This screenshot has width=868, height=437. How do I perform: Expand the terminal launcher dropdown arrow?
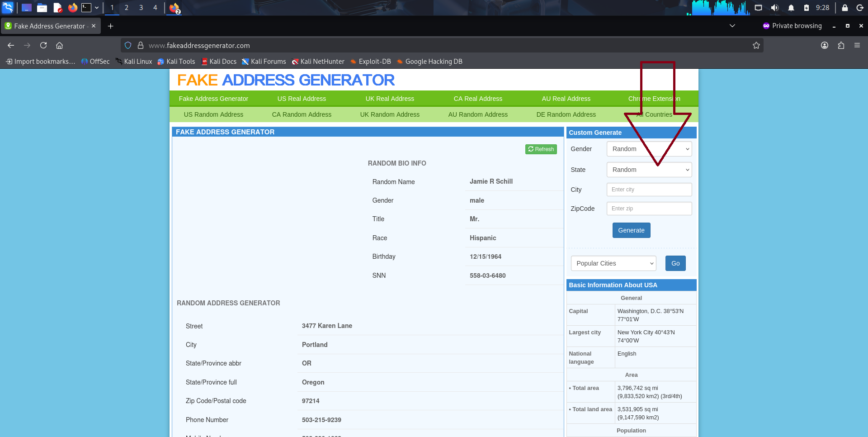(x=97, y=8)
